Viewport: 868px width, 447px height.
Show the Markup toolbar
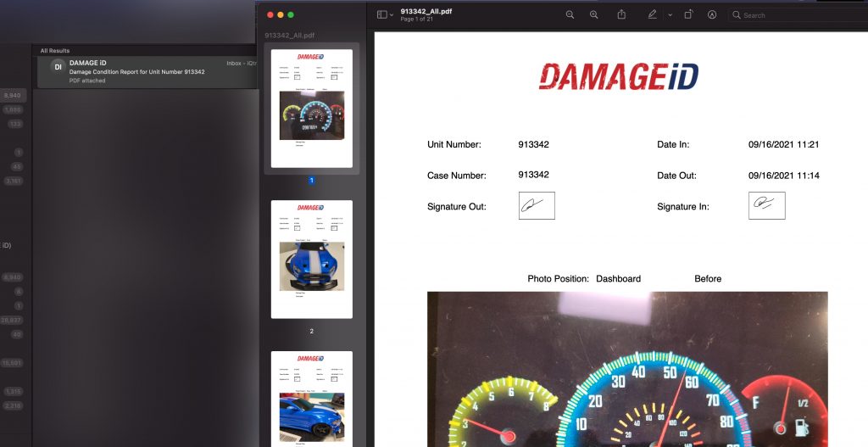point(712,15)
